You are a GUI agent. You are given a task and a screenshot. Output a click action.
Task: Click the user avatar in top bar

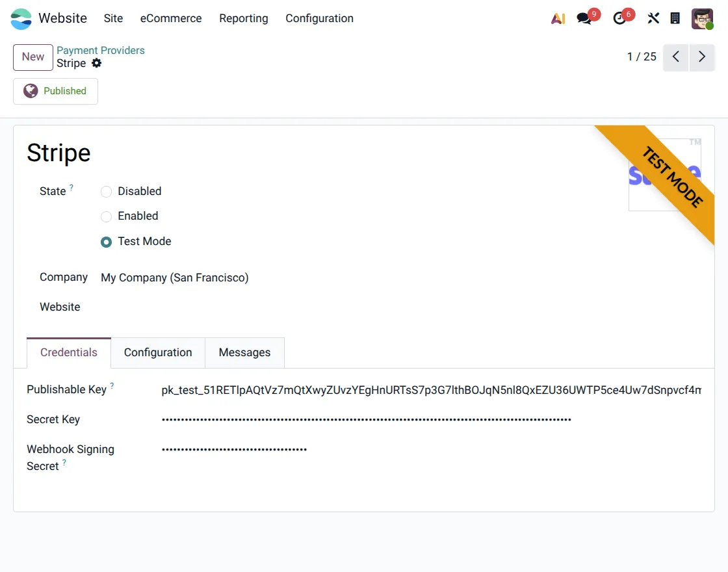tap(702, 18)
